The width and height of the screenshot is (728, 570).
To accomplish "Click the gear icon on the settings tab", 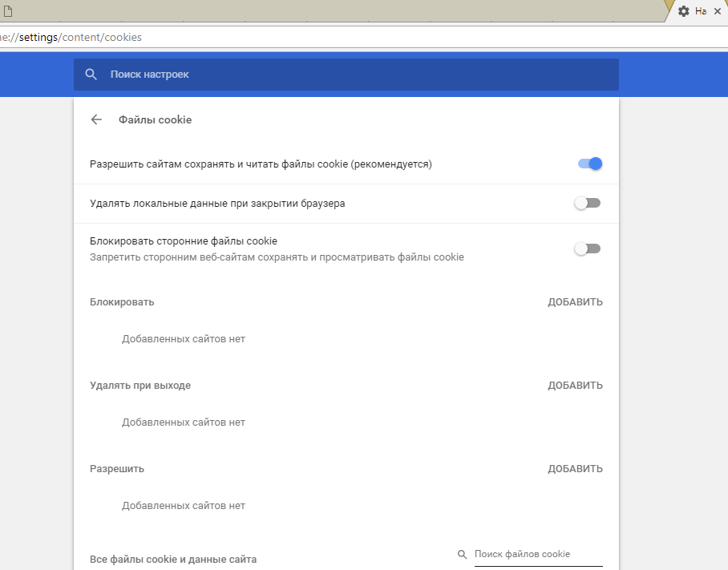I will [683, 11].
